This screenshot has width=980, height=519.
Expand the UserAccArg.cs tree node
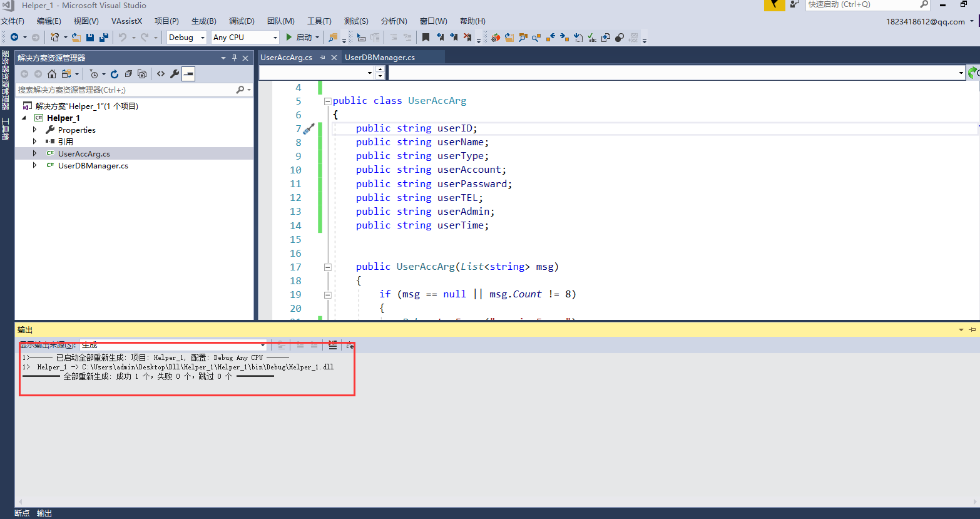tap(35, 153)
